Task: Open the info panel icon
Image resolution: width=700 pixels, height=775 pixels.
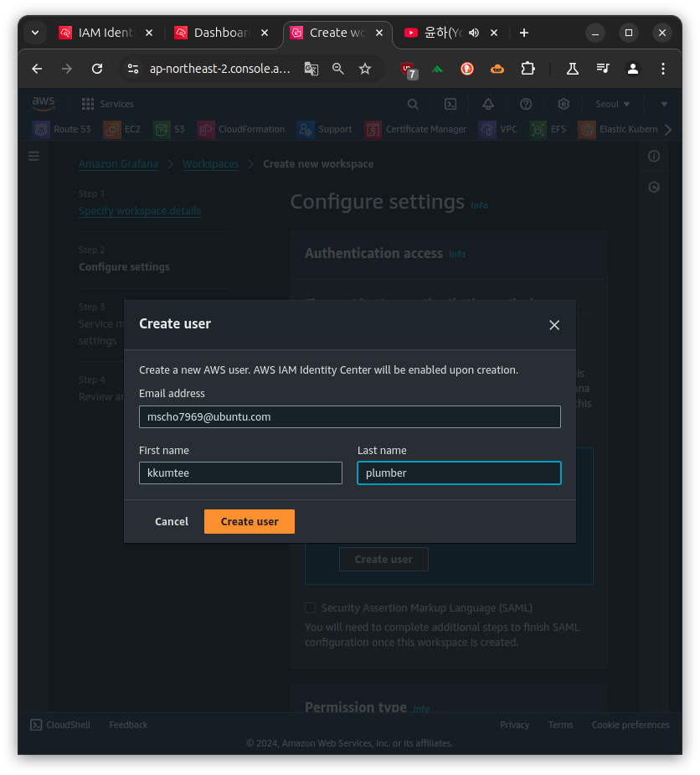Action: pyautogui.click(x=654, y=156)
